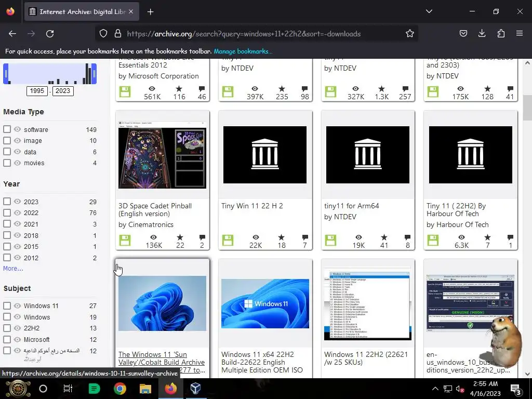View site security lock information
Screen dimensions: 532x399
coord(118,34)
